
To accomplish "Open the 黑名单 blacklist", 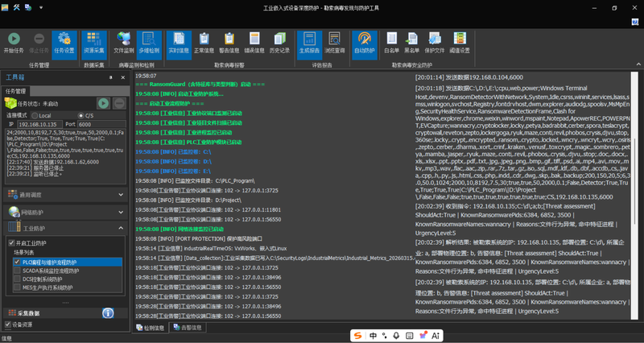I will point(411,43).
